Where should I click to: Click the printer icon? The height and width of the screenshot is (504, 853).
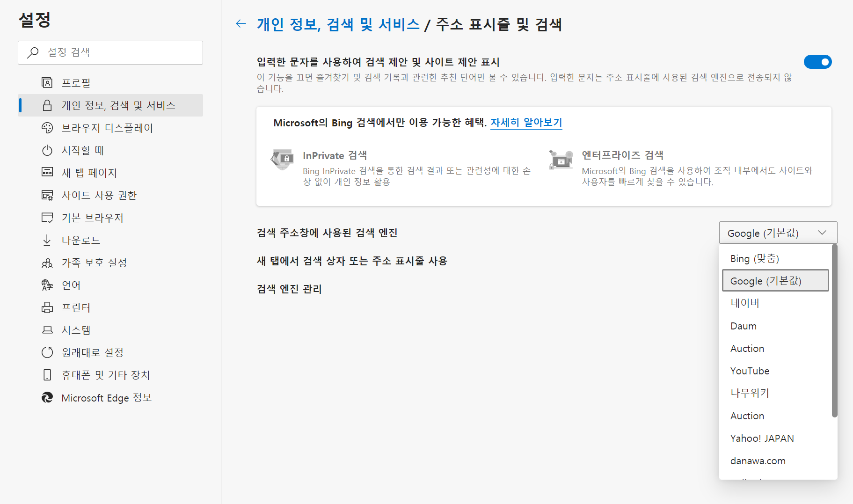pos(47,307)
